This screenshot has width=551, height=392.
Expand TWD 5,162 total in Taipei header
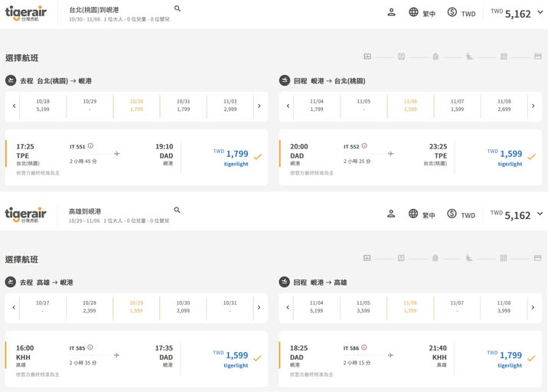tap(540, 12)
